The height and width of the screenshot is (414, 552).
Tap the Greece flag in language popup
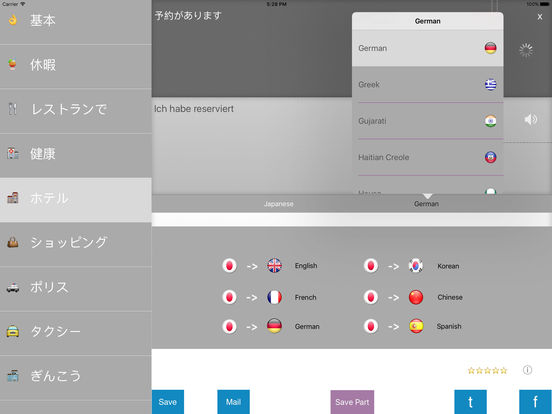490,84
